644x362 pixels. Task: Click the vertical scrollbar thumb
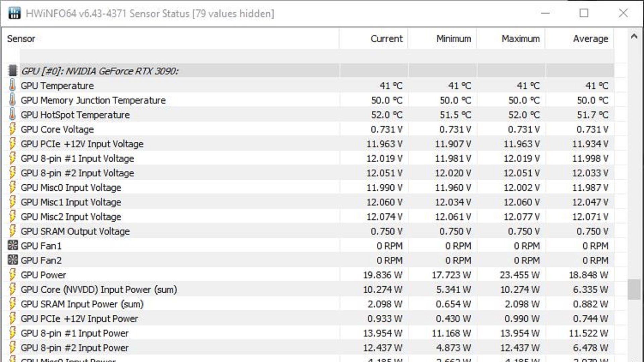634,289
